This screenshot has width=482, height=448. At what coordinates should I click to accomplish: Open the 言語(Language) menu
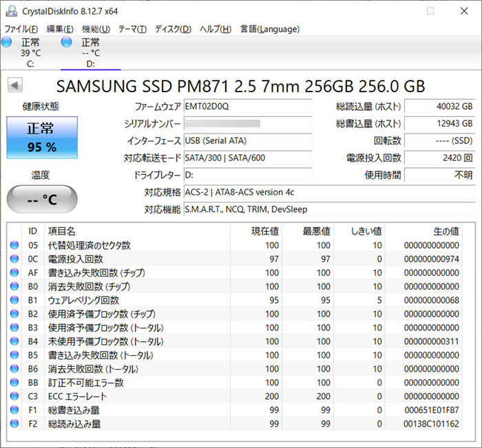tap(270, 29)
